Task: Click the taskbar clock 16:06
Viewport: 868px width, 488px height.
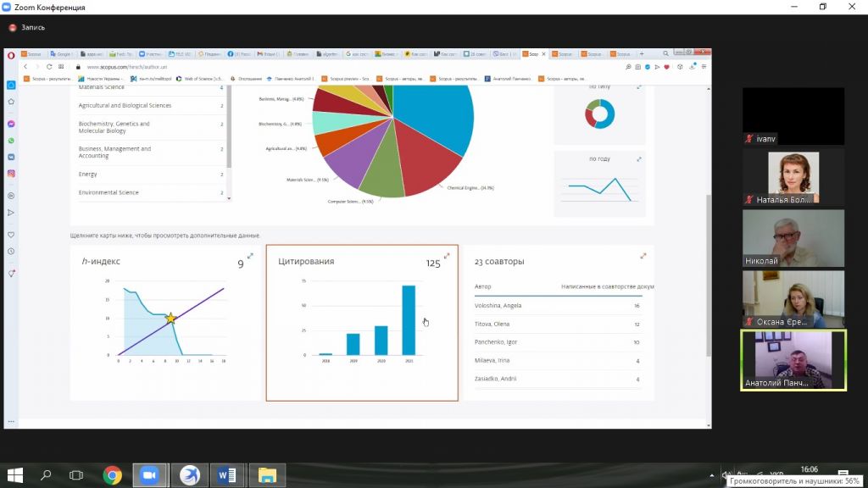Action: [809, 469]
